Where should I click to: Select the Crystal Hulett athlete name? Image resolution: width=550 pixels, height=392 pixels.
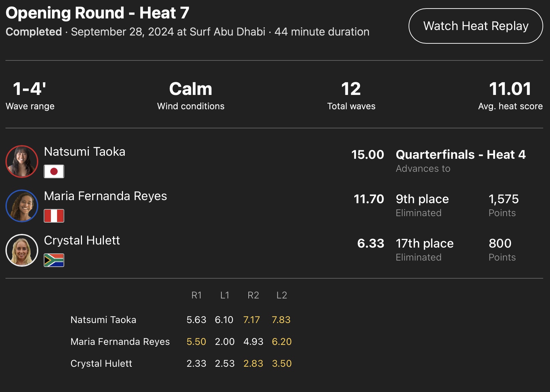click(82, 240)
